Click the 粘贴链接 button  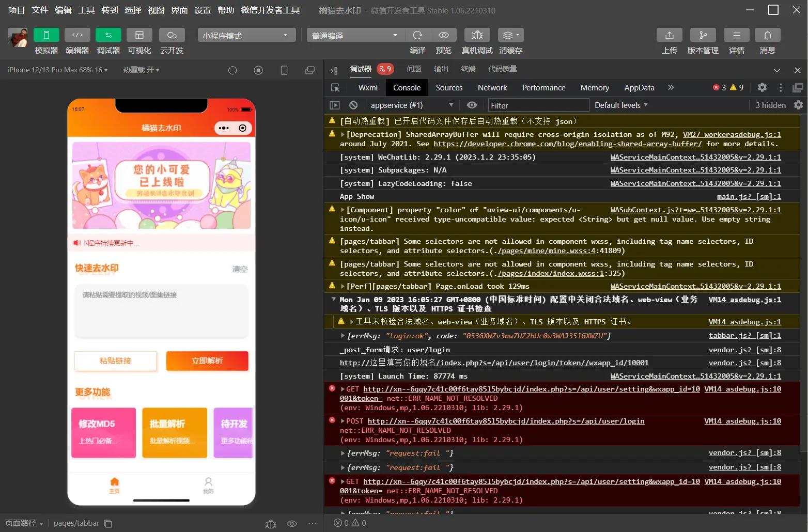coord(116,361)
